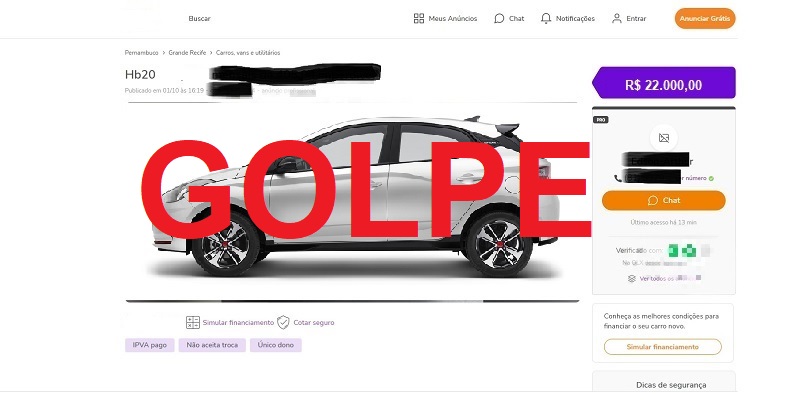Image resolution: width=799 pixels, height=405 pixels.
Task: Click the layers icon next to Ver todos
Action: point(632,279)
